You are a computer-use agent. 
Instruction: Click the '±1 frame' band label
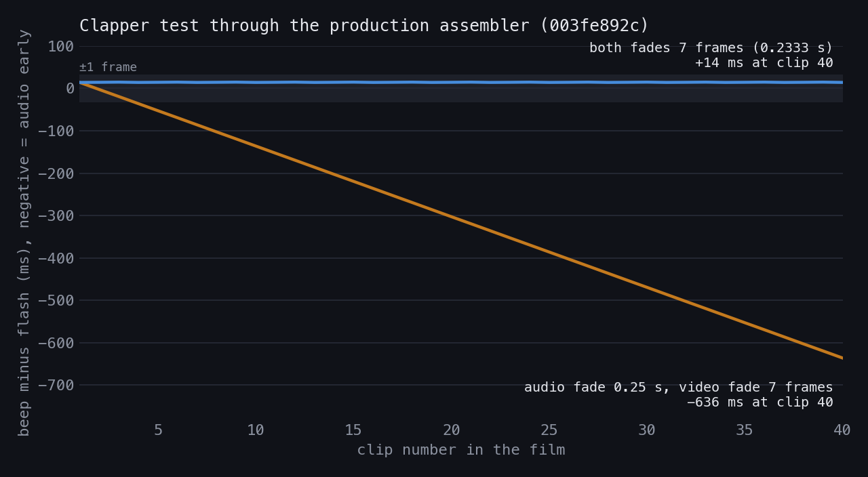pos(108,67)
